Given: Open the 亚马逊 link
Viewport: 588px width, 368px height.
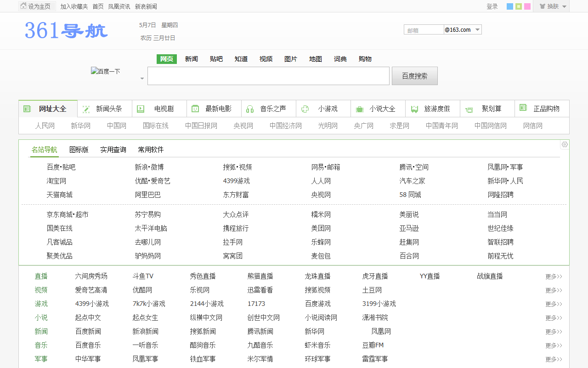Looking at the screenshot, I should pos(409,228).
